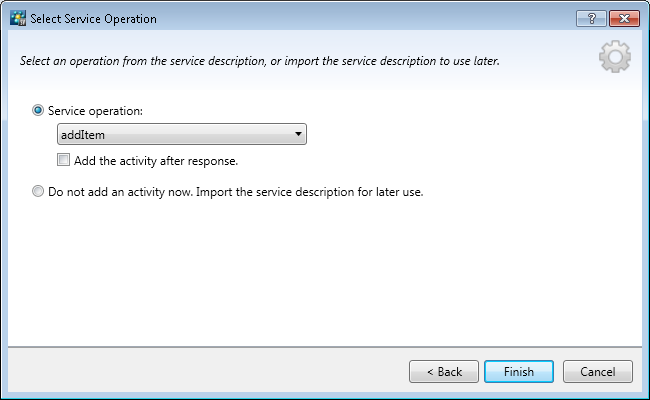The width and height of the screenshot is (650, 400).
Task: Click the instruction text at the dialog top
Action: (x=260, y=61)
